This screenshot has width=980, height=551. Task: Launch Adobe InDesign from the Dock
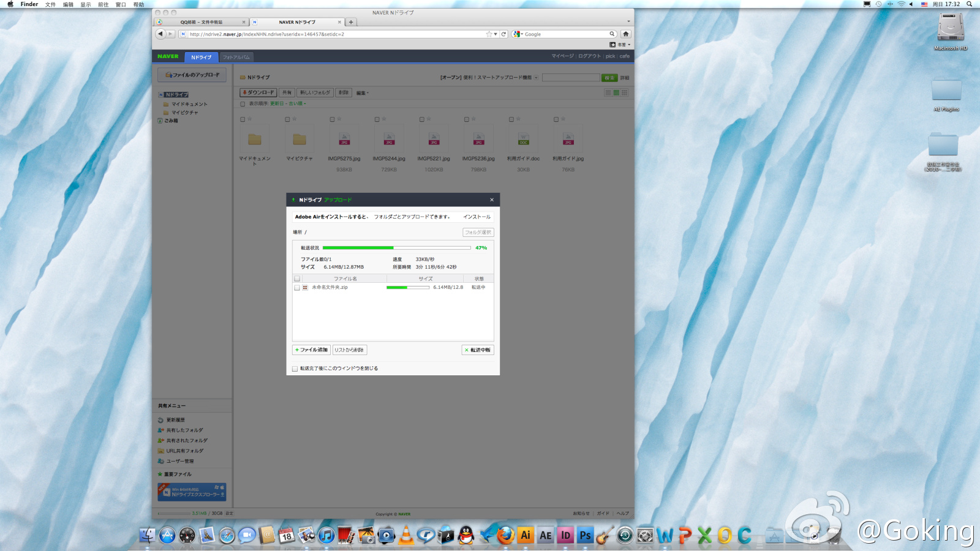[565, 536]
